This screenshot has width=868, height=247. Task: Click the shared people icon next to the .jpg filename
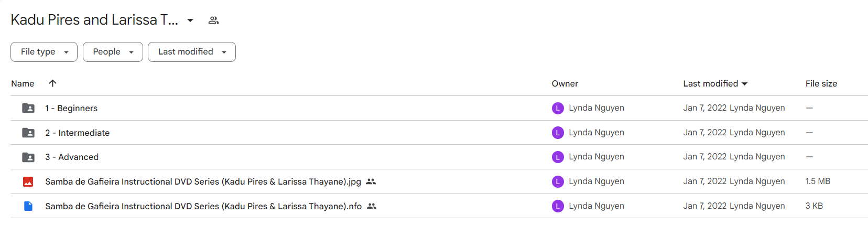point(371,181)
